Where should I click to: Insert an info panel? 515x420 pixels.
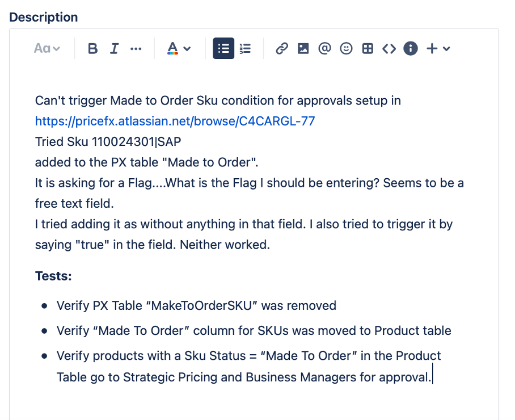pyautogui.click(x=410, y=49)
